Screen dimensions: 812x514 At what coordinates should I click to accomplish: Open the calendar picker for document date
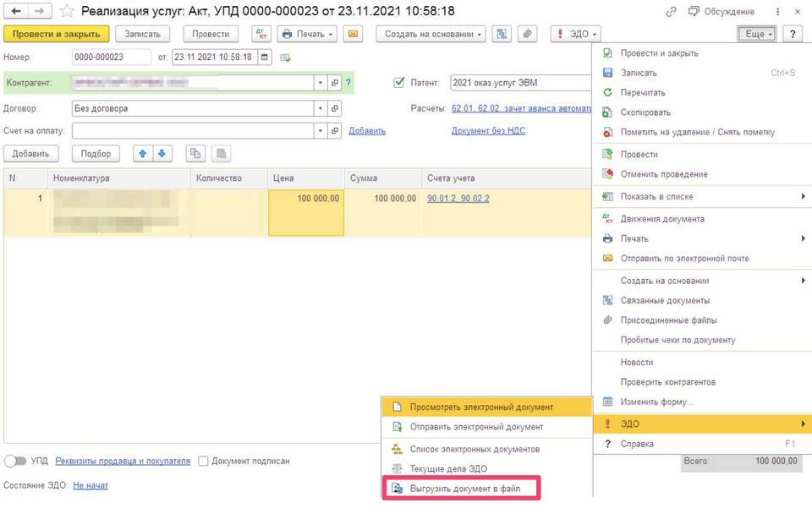(x=266, y=57)
